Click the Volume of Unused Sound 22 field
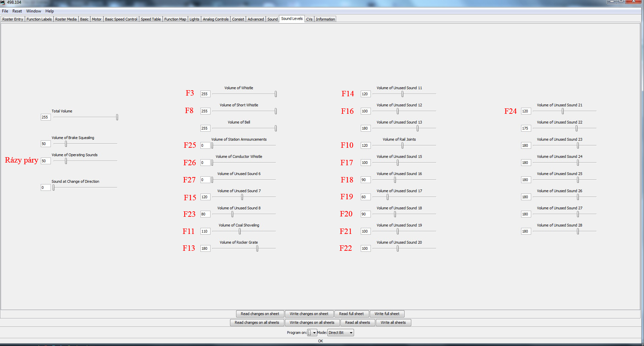Screen dimensions: 644x346 (x=526, y=128)
